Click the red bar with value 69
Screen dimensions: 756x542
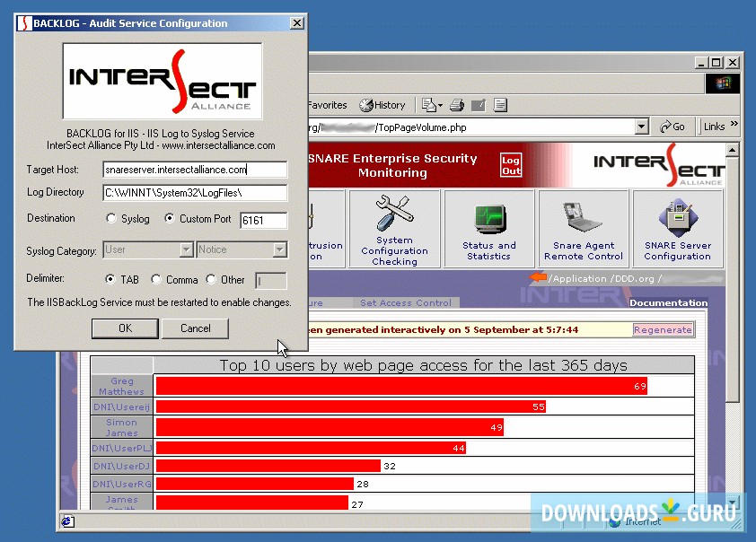tap(401, 386)
